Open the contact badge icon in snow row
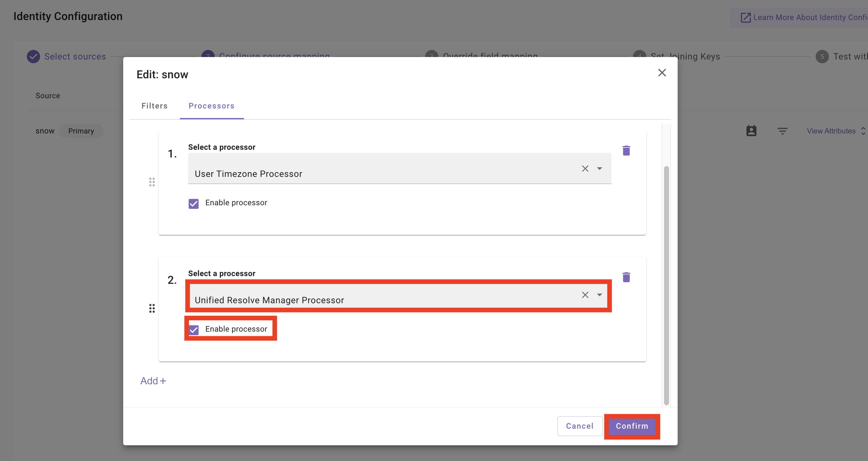The width and height of the screenshot is (868, 461). [751, 131]
